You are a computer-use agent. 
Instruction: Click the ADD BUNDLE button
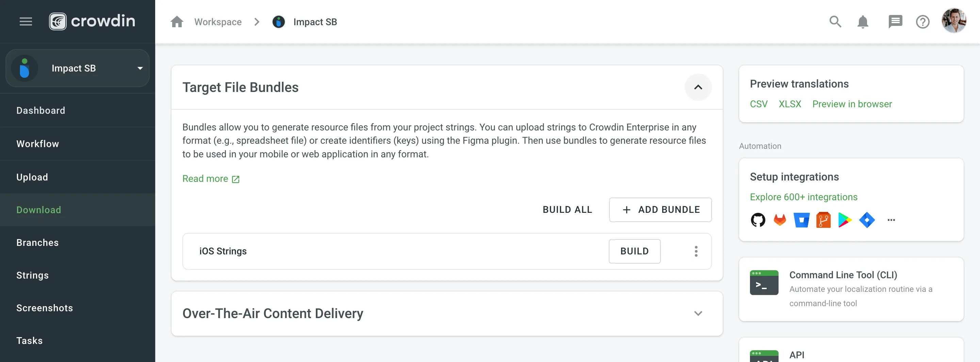tap(660, 210)
